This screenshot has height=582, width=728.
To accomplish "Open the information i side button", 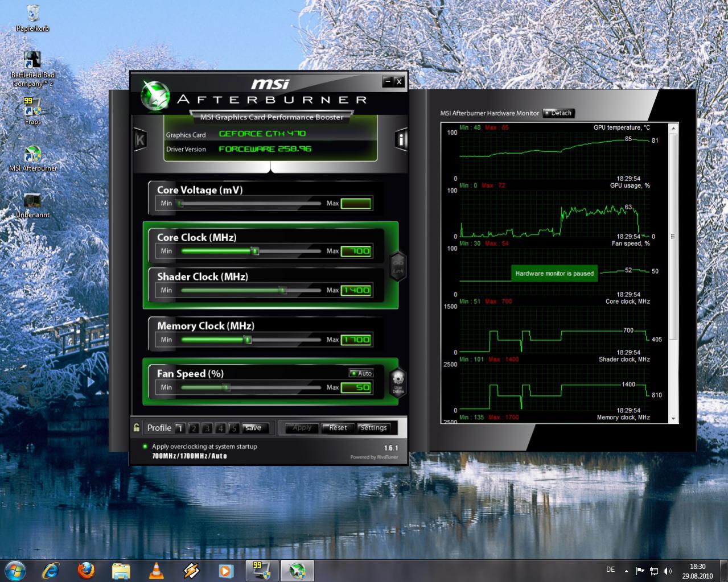I will (402, 139).
